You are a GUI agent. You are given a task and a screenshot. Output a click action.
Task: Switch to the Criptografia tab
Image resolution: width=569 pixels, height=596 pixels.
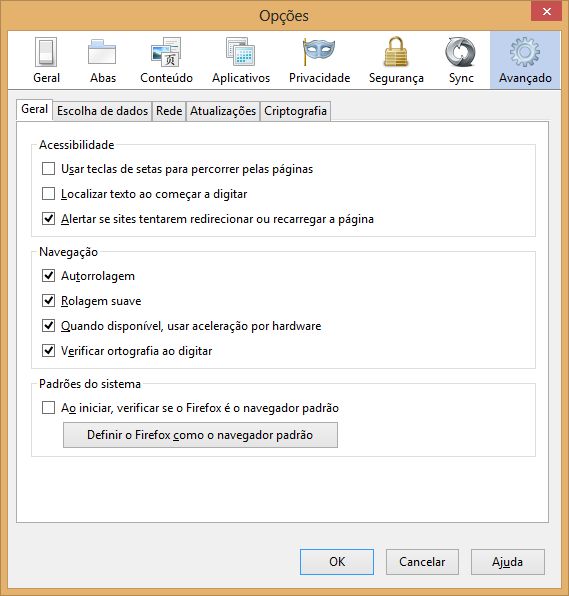tap(295, 111)
